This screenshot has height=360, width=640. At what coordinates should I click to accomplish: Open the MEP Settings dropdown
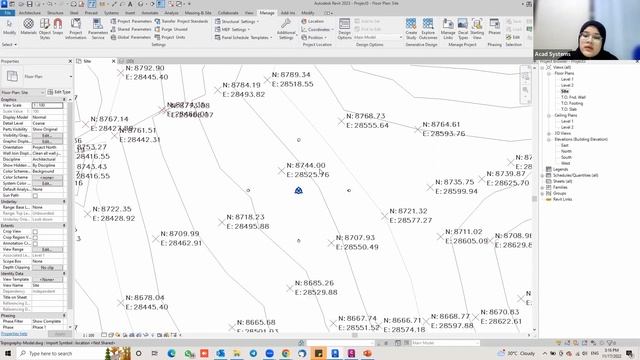[x=233, y=29]
